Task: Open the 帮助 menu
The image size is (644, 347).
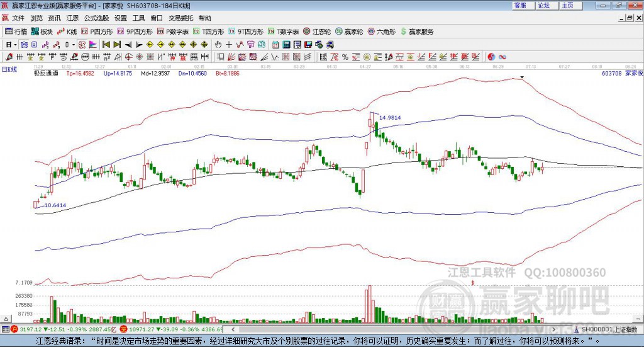Action: 204,18
